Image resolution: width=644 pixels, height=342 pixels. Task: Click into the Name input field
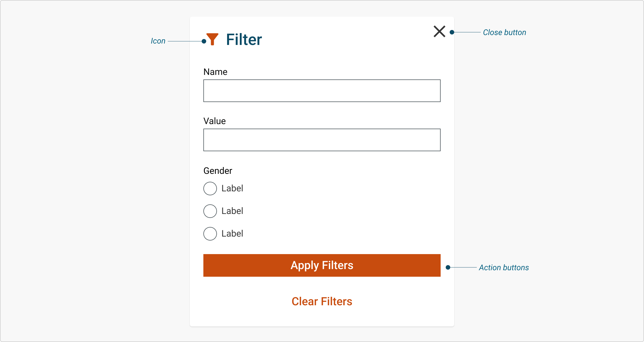coord(322,91)
